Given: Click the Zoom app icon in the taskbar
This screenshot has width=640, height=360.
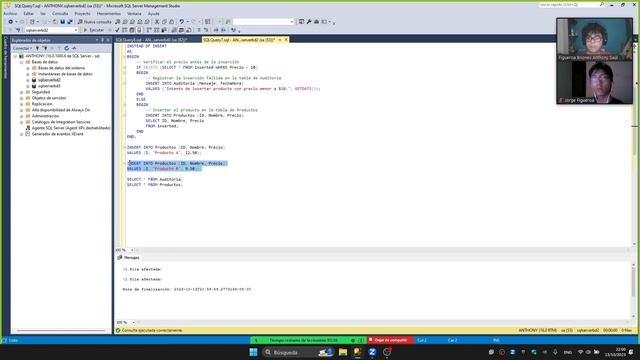Looking at the screenshot, I should [372, 352].
